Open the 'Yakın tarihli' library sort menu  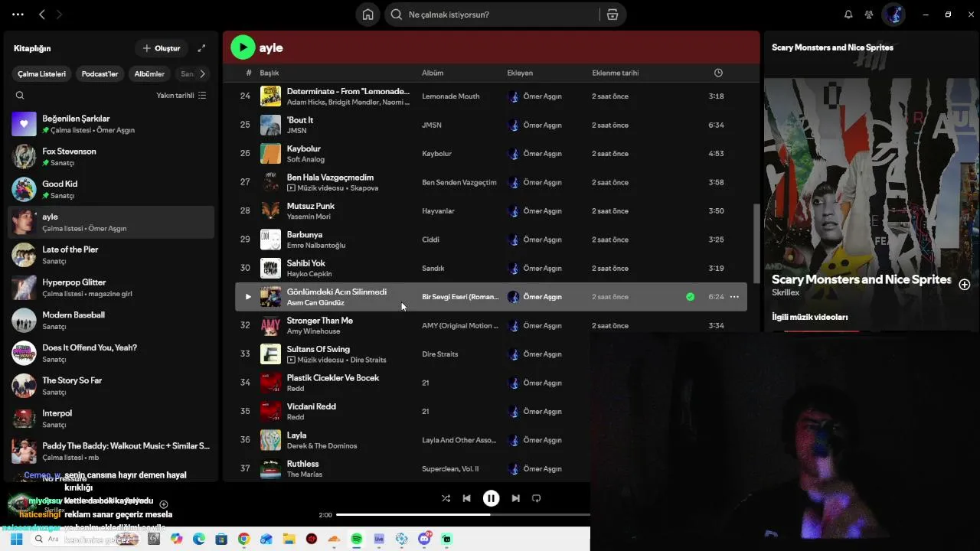pos(181,96)
